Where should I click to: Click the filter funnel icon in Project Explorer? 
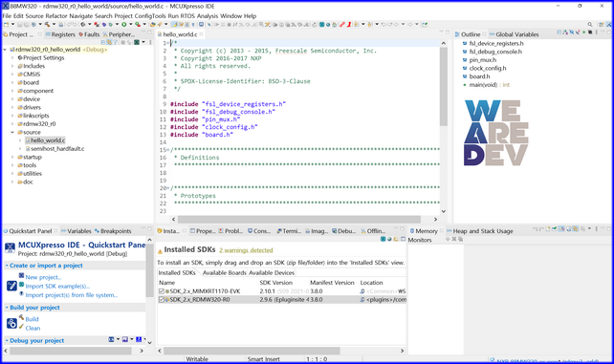click(115, 42)
